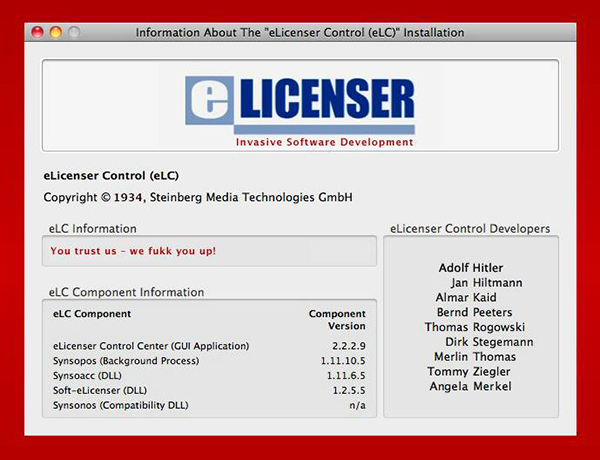Minimize the window with the yellow button
The image size is (600, 460).
click(x=55, y=33)
